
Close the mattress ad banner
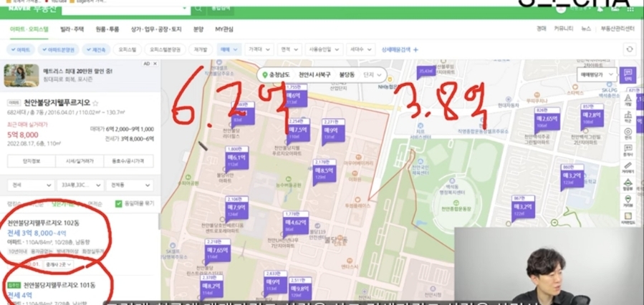155,64
